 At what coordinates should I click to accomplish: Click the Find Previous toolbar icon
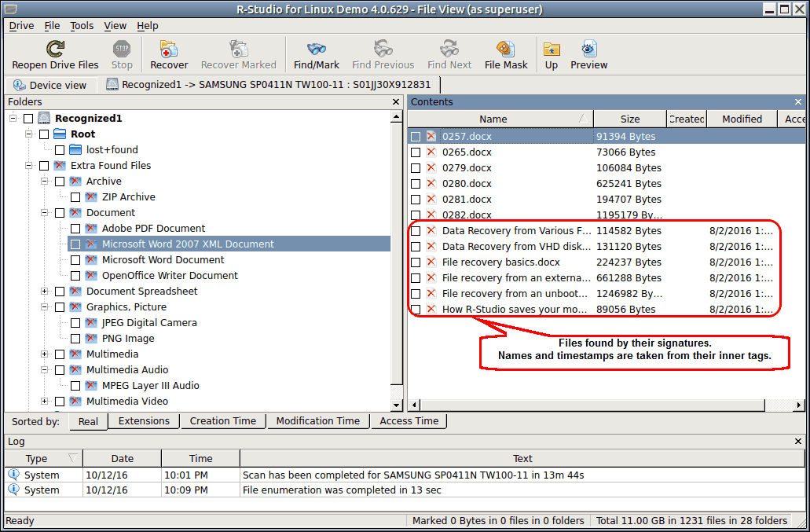[383, 49]
